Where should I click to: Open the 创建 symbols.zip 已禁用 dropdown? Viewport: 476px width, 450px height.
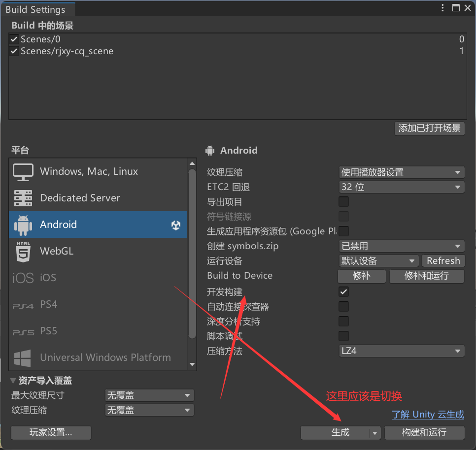402,246
